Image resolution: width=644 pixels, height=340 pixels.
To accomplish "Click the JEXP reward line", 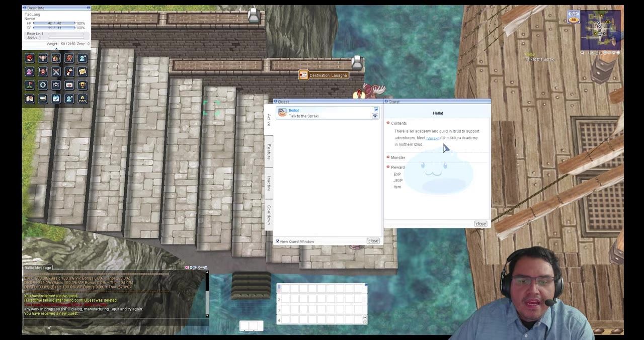I will (x=398, y=181).
